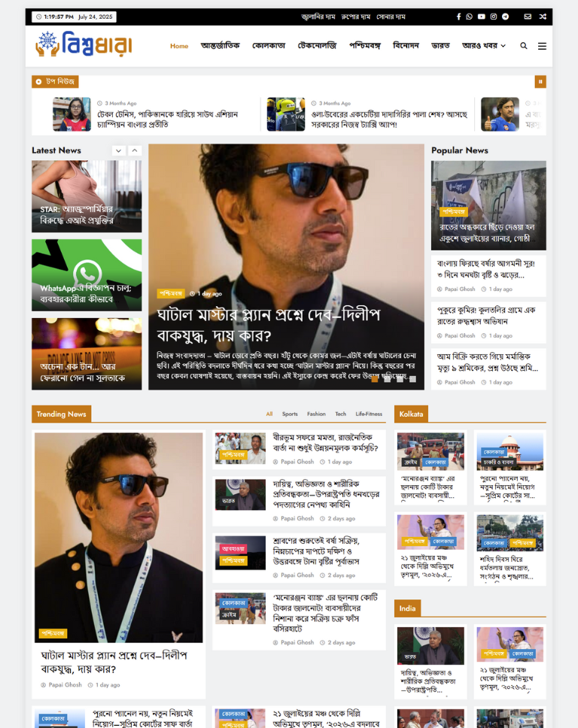
Task: Select the Sports tab in Trending News
Action: click(290, 414)
